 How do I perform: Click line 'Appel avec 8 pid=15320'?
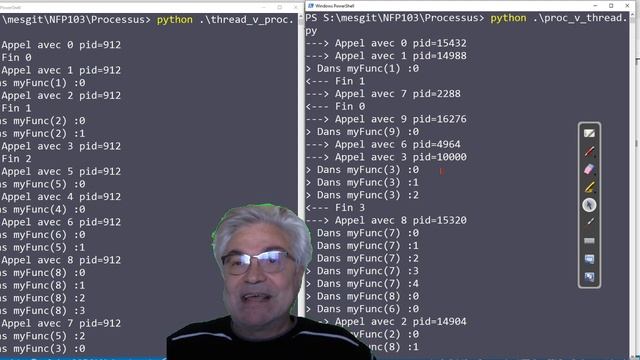386,220
